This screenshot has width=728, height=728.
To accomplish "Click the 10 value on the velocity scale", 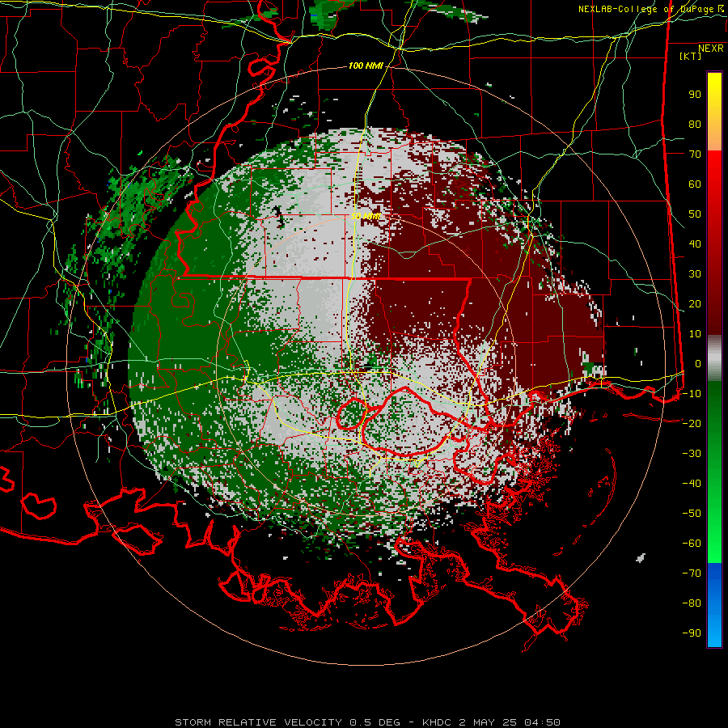I will pos(695,334).
